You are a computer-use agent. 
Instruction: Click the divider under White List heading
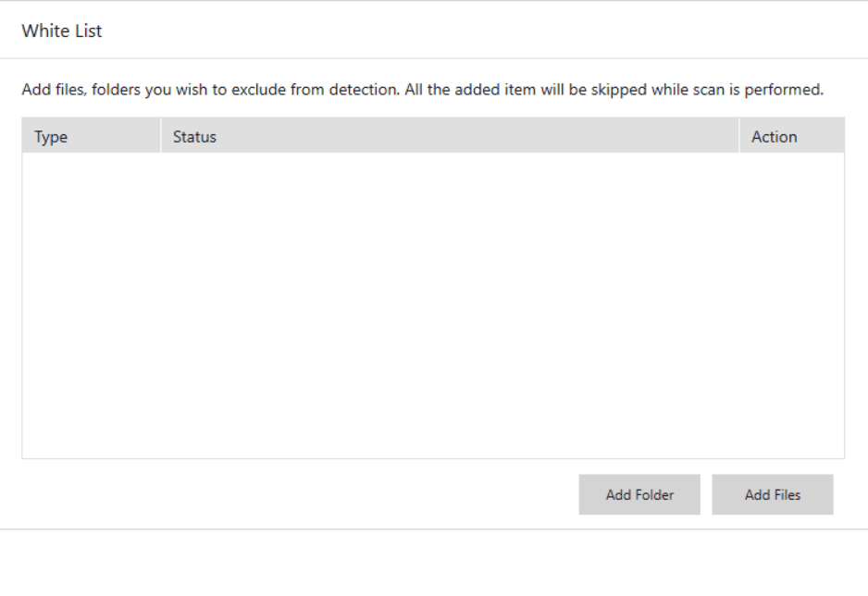coord(434,55)
